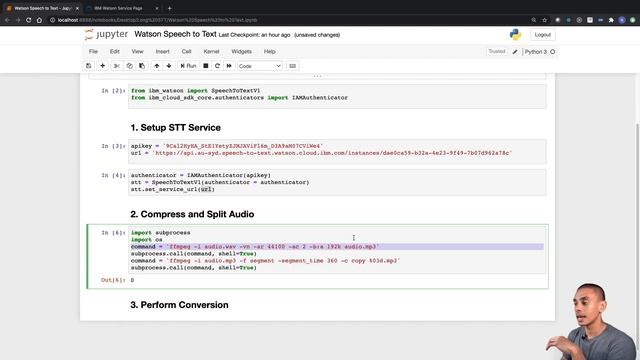The image size is (640, 360).
Task: Click heading 1. Setup STT Service
Action: [176, 128]
